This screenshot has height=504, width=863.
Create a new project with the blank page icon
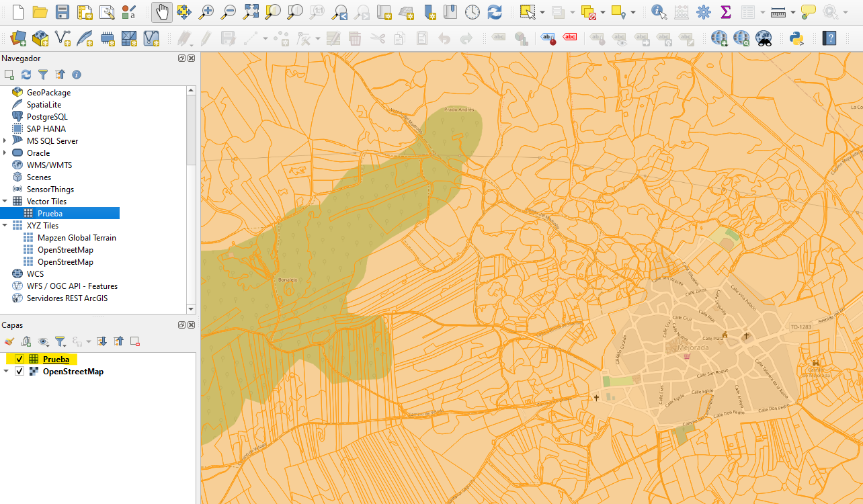pyautogui.click(x=18, y=11)
